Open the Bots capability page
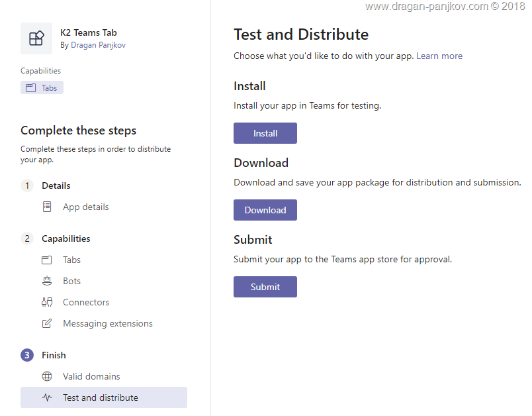Viewport: 532px width, 416px height. [71, 281]
